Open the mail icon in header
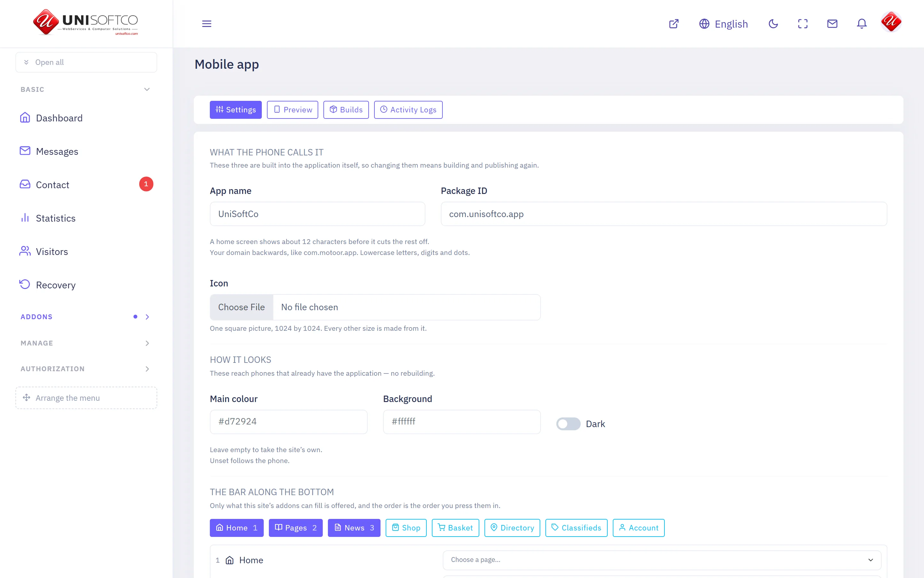924x578 pixels. 832,24
